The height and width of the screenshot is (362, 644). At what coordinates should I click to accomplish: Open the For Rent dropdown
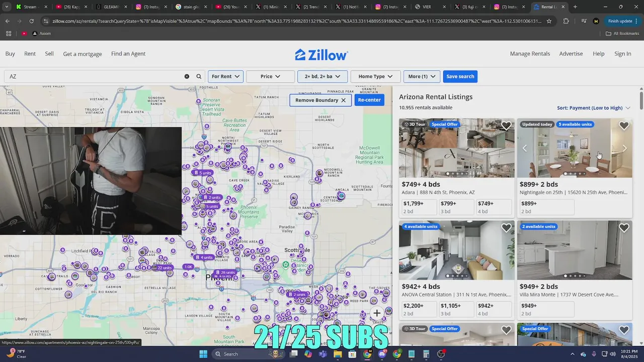[226, 76]
